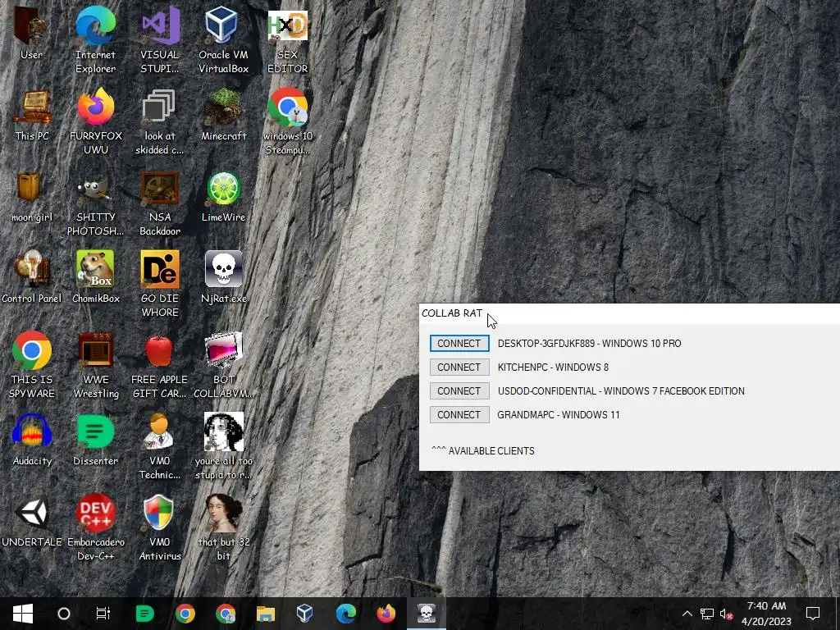Open the muted volume tray icon
840x630 pixels.
coord(727,614)
